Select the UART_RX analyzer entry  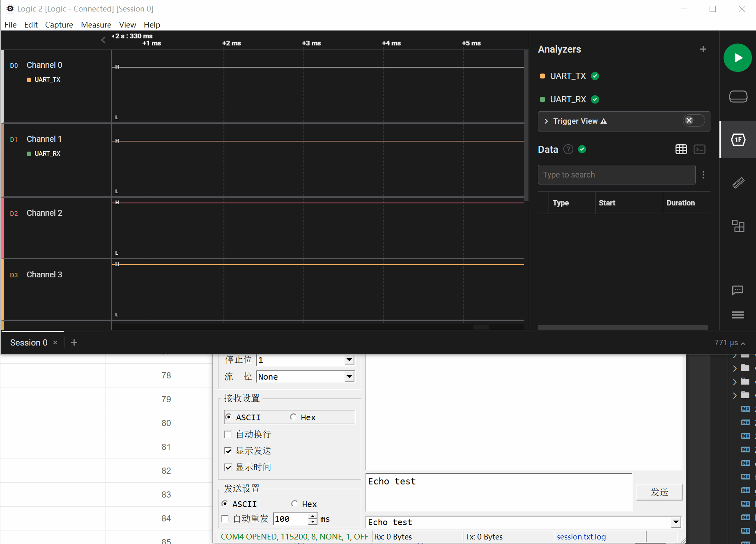point(568,99)
